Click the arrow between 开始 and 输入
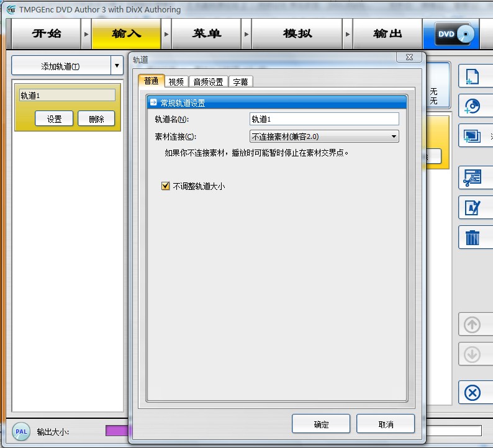This screenshot has width=493, height=448. click(86, 34)
